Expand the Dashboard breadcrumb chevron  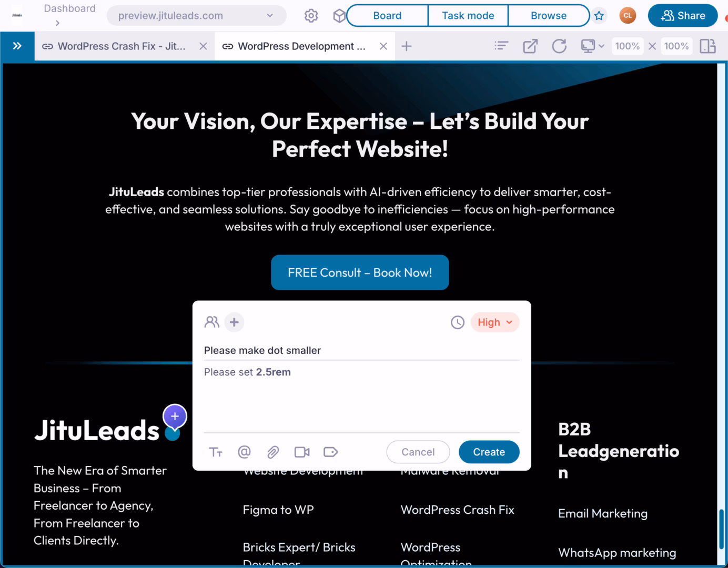click(57, 23)
